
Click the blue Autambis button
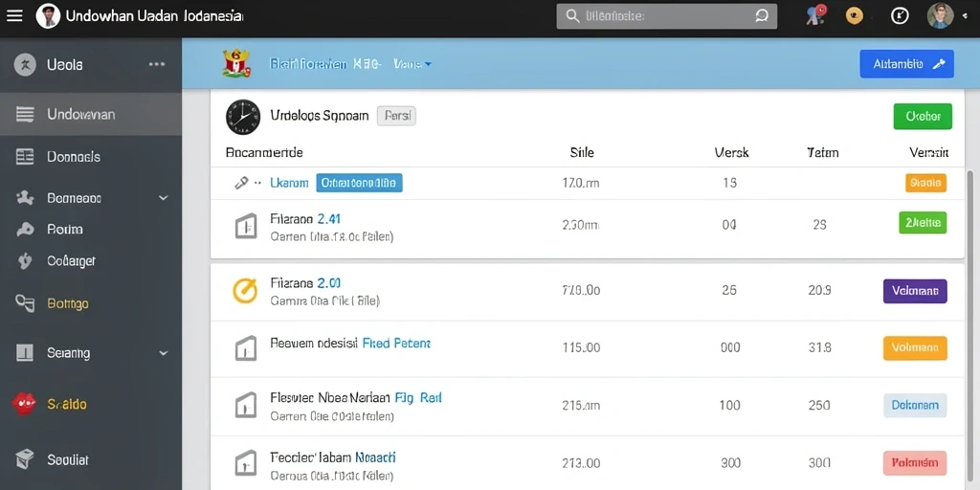point(907,64)
